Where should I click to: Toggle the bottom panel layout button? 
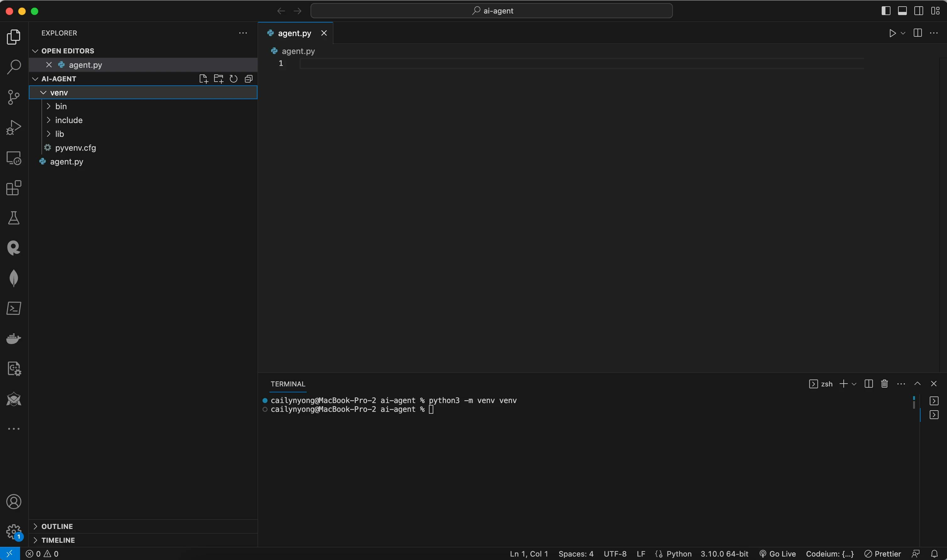[902, 11]
